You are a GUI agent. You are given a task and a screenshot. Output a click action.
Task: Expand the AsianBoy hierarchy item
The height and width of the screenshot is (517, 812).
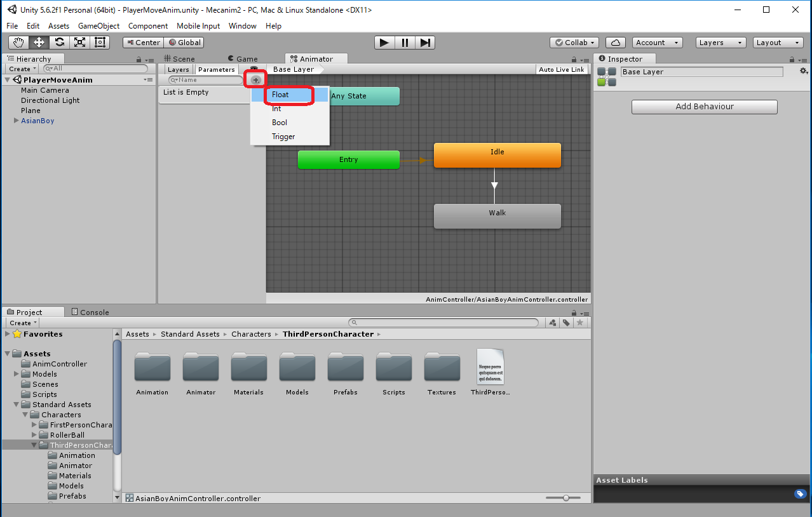[17, 121]
